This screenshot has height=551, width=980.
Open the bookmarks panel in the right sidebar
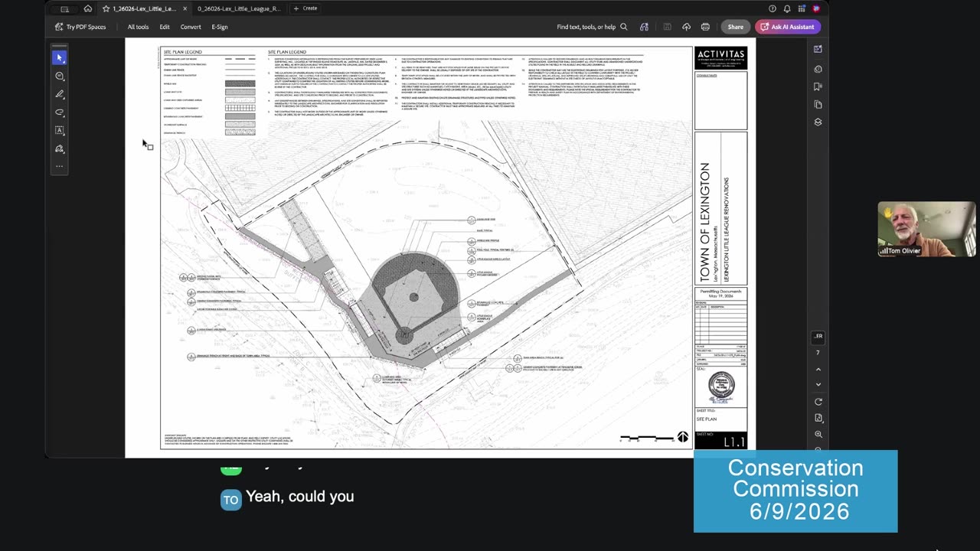(x=818, y=86)
